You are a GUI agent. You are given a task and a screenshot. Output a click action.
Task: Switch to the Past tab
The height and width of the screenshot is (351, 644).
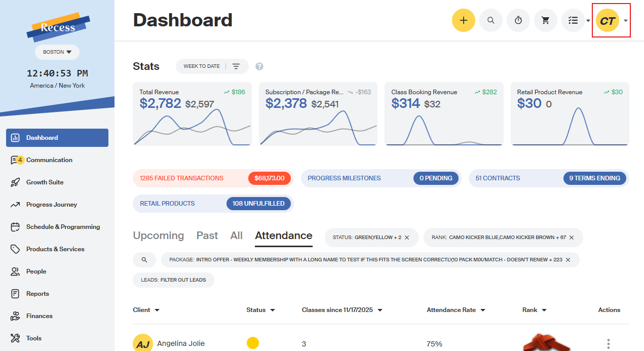[x=207, y=236]
